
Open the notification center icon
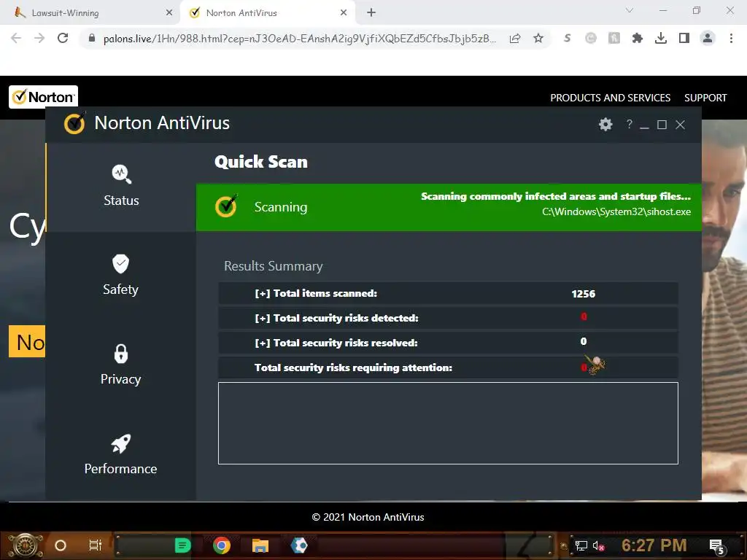pos(716,546)
